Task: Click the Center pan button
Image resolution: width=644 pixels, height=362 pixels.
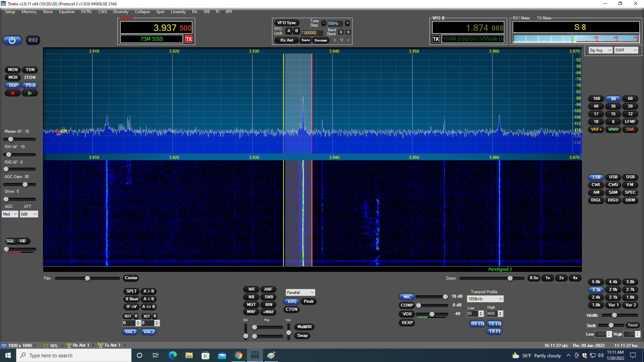Action: [131, 278]
